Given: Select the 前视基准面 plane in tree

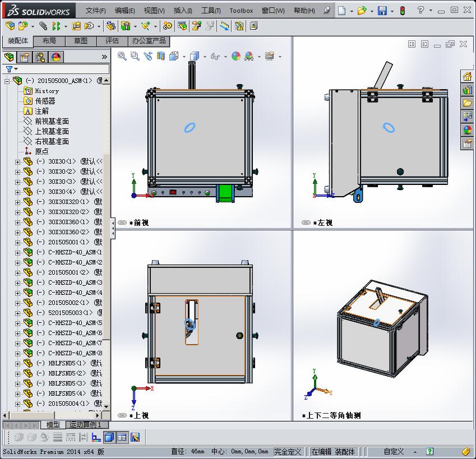Looking at the screenshot, I should click(52, 122).
